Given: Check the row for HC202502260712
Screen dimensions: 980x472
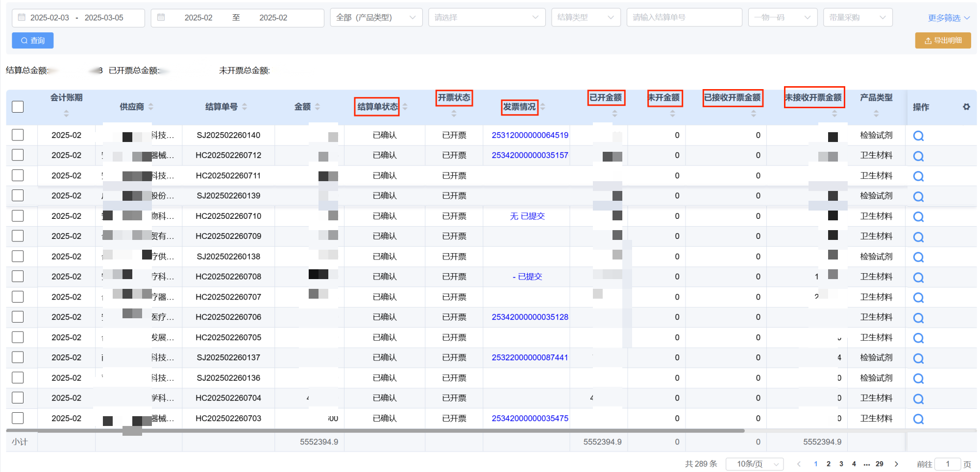Looking at the screenshot, I should [18, 155].
